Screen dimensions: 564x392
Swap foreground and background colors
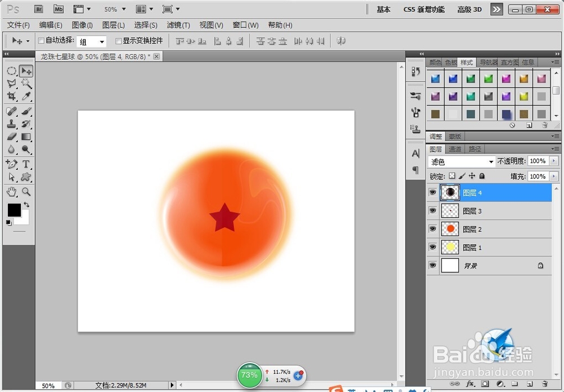click(27, 205)
